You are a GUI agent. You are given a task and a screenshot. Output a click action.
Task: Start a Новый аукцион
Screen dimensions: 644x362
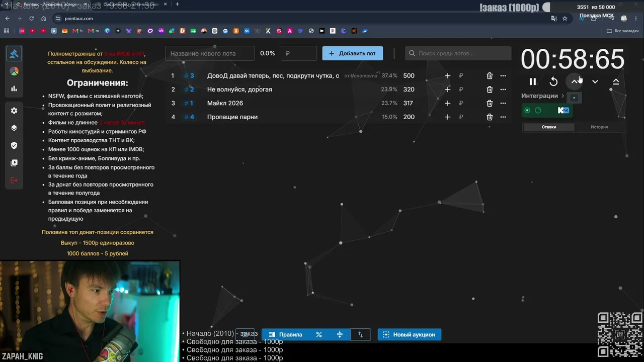(410, 334)
